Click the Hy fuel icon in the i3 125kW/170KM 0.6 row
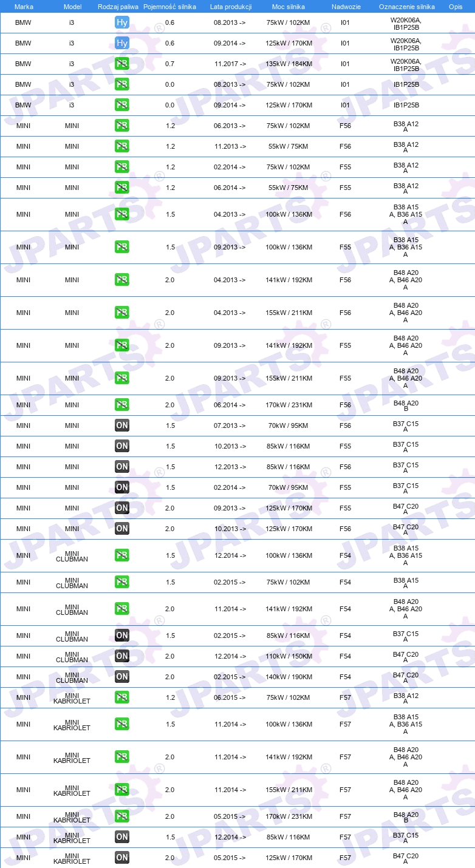 pos(122,44)
